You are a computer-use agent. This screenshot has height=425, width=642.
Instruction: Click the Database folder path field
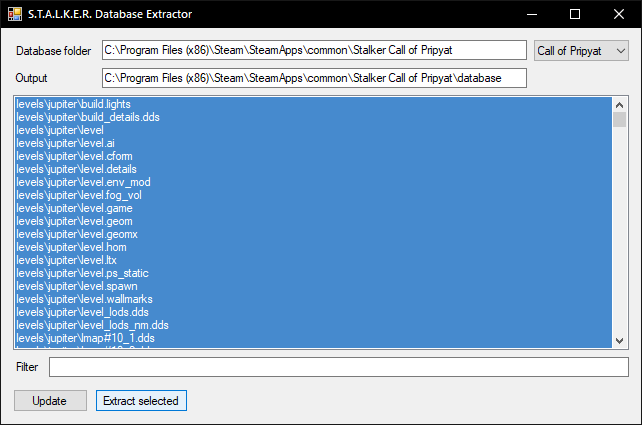314,50
